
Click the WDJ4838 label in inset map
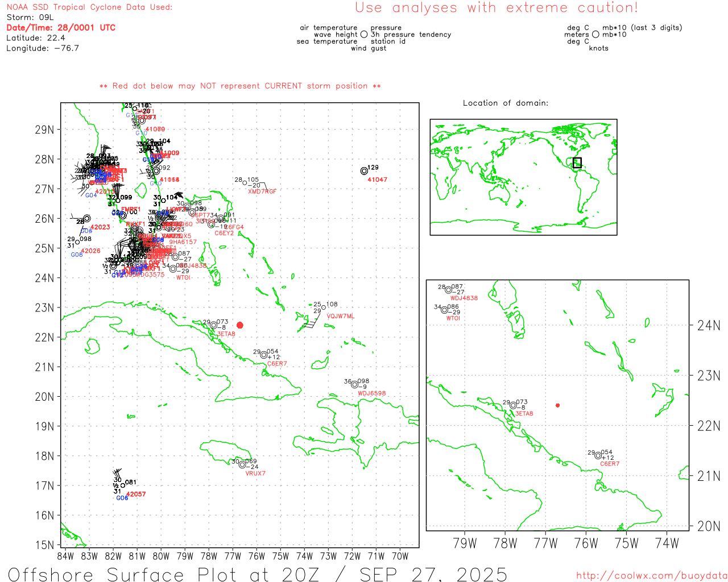(x=464, y=298)
